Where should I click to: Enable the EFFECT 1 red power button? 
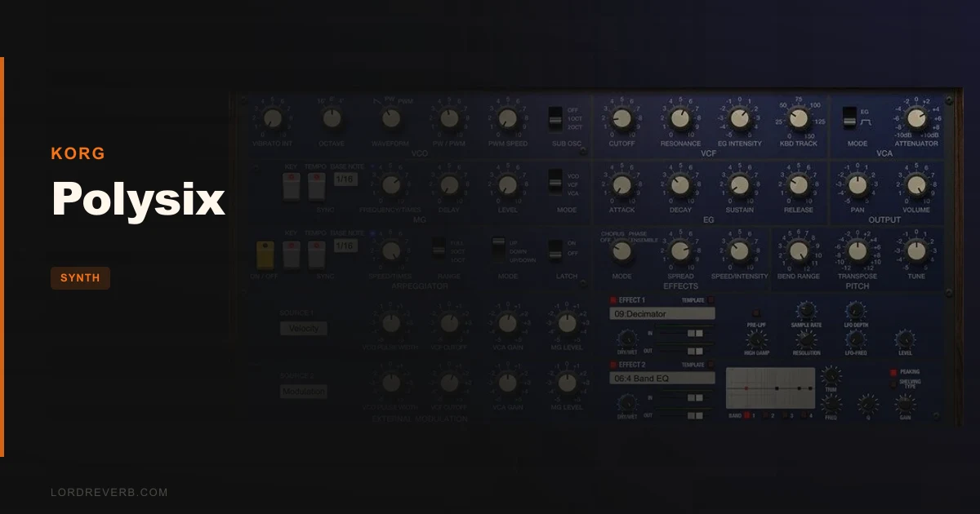[x=613, y=300]
